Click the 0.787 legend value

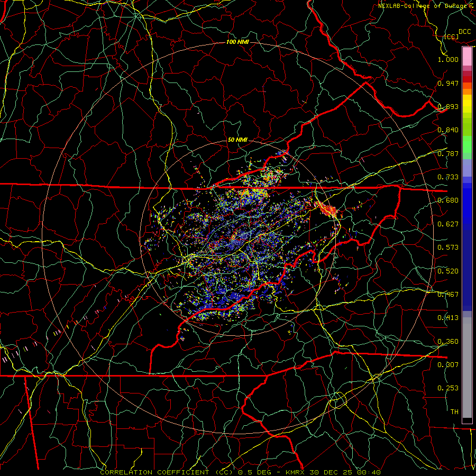pyautogui.click(x=448, y=153)
